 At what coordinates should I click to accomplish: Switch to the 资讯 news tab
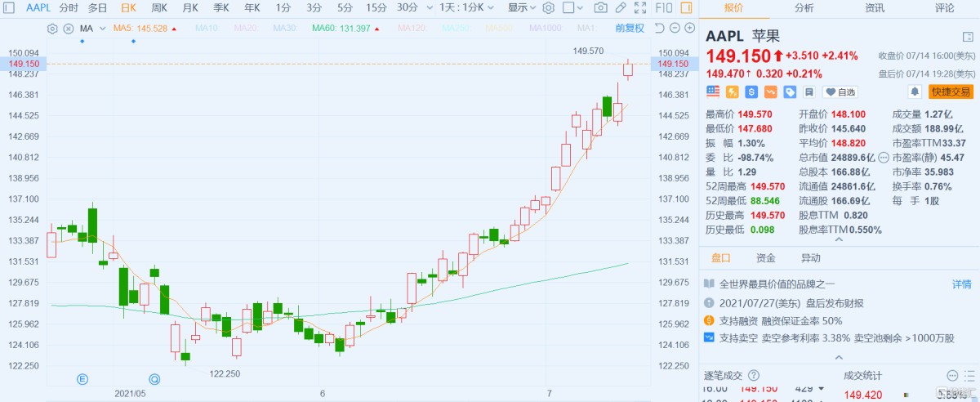coord(875,8)
